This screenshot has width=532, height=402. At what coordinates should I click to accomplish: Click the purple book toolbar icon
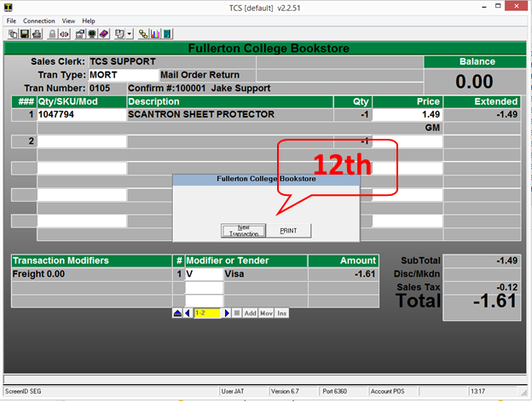click(x=103, y=34)
